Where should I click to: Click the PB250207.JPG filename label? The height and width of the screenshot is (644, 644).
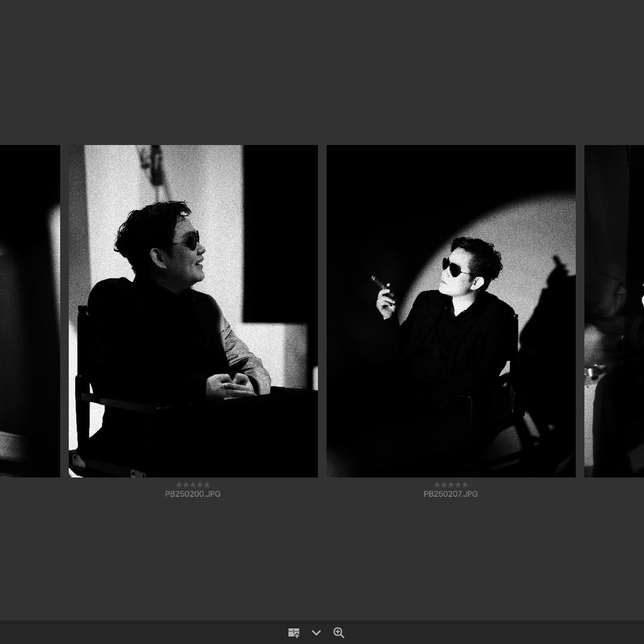click(x=451, y=494)
